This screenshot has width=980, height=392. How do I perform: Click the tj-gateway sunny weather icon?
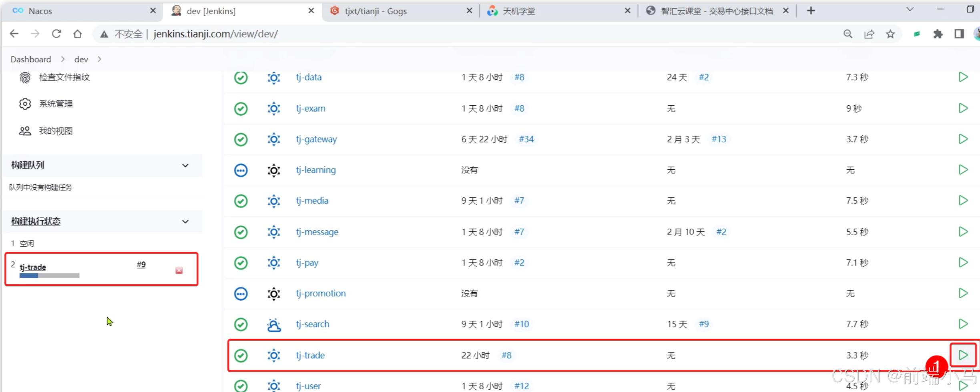tap(274, 139)
